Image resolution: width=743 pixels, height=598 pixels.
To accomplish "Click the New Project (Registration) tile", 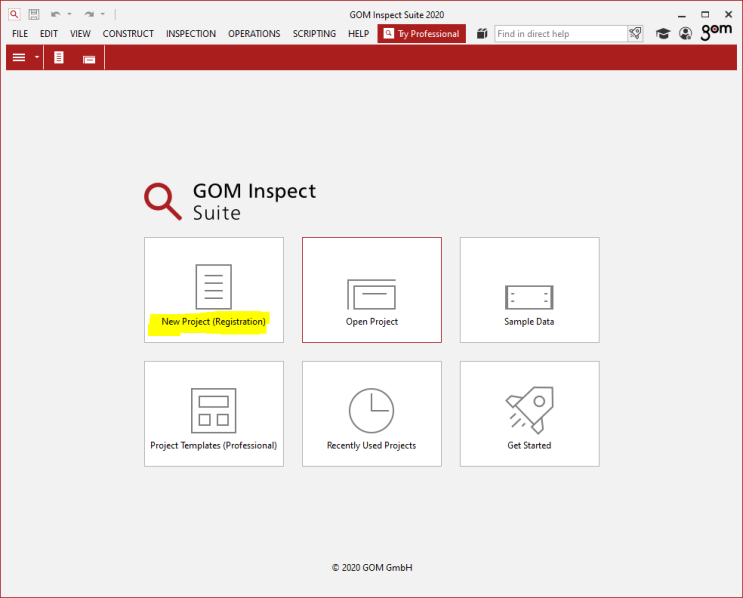I will (x=213, y=290).
